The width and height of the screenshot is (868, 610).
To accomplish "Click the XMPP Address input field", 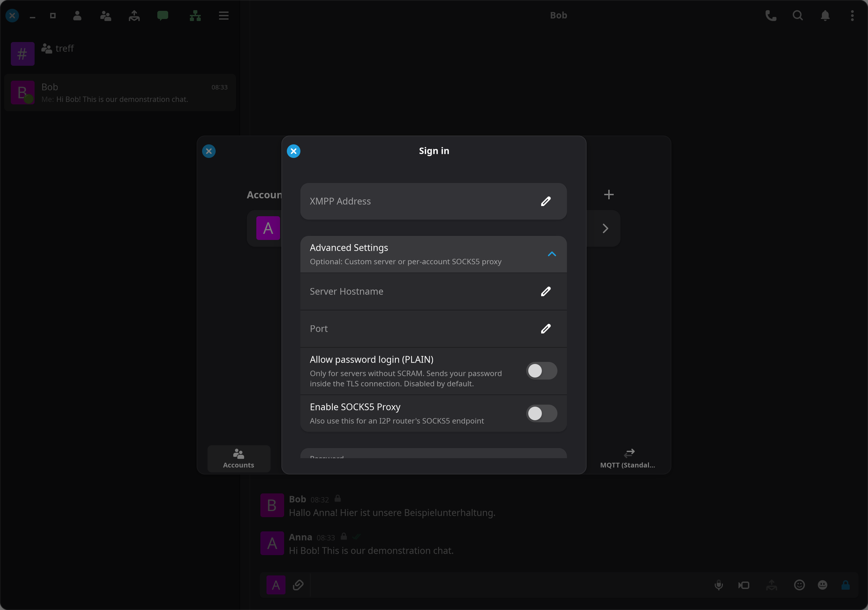I will point(433,201).
